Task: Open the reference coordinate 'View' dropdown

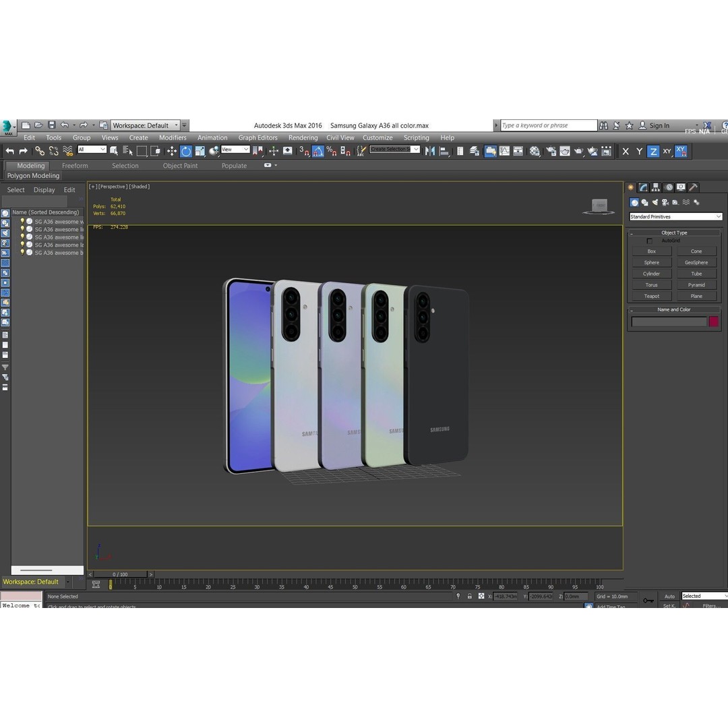Action: 235,150
